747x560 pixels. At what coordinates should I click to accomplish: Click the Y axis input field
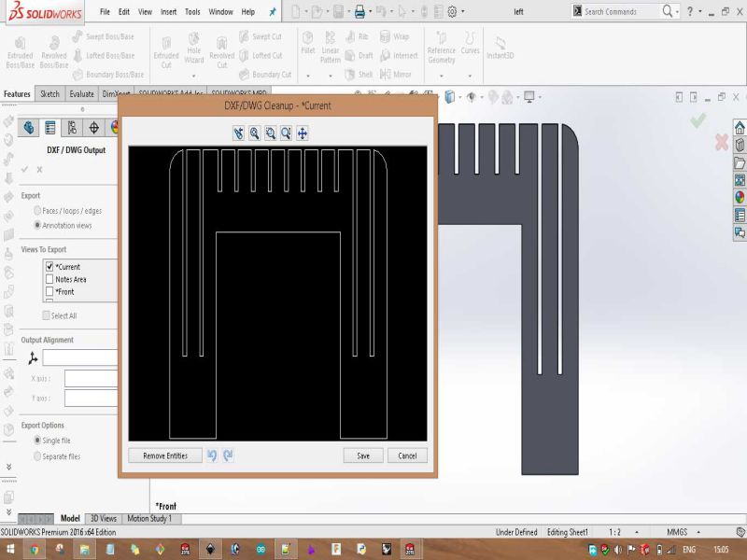click(91, 399)
